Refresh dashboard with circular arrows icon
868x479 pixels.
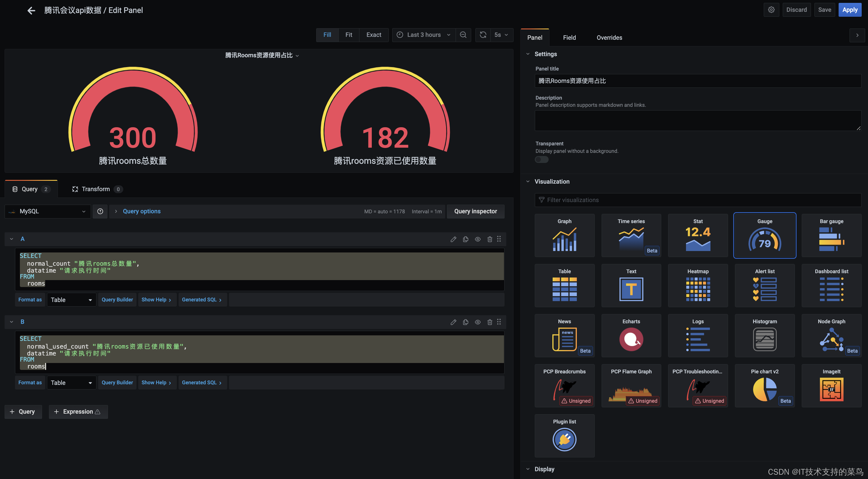483,35
